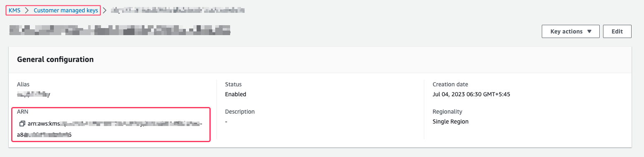The image size is (644, 157).
Task: Open the KMS breadcrumb link
Action: (14, 10)
